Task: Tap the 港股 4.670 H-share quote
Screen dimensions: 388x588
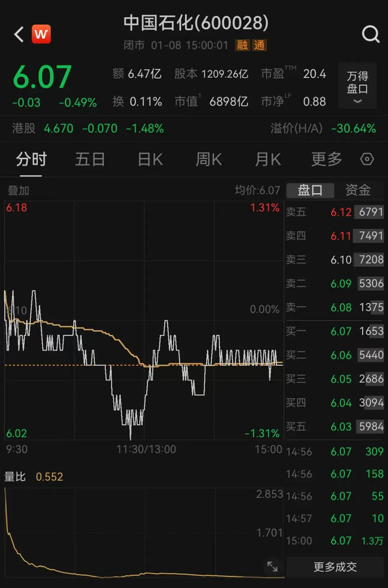Action: (88, 128)
